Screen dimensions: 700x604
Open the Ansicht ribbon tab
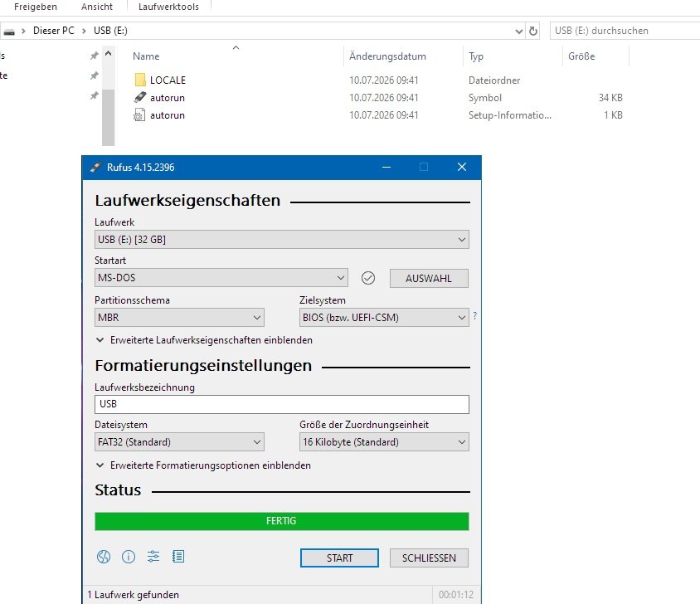click(97, 7)
